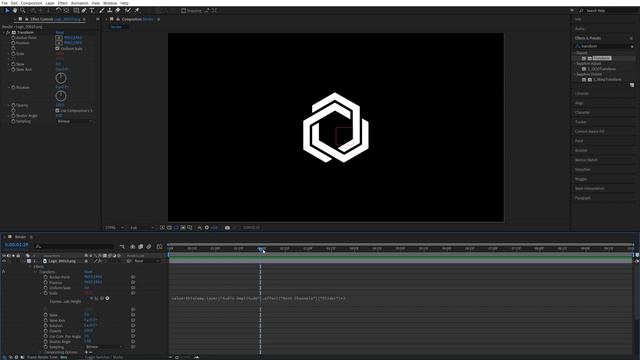Viewport: 640px width, 360px height.
Task: Open the Motion Sketch panel
Action: point(586,160)
